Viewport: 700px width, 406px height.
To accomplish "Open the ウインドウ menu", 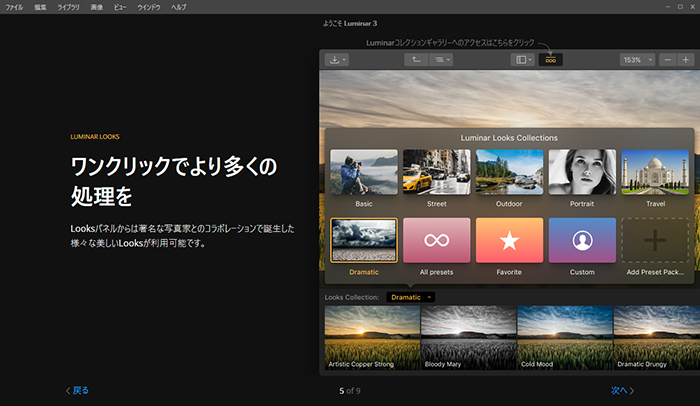I will tap(149, 7).
